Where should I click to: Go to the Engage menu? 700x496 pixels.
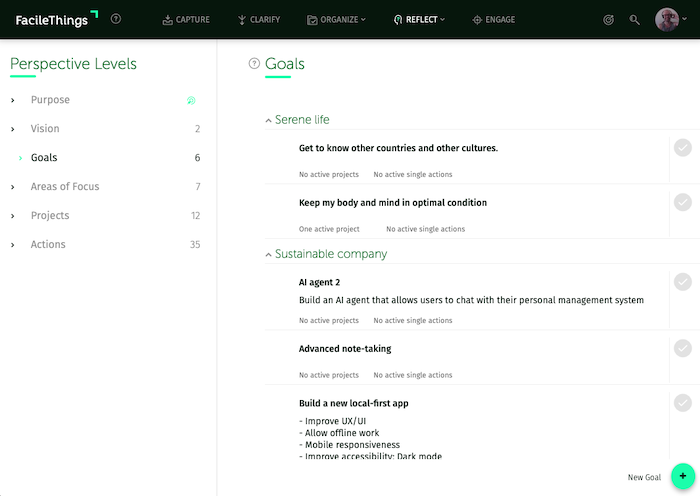[x=500, y=20]
